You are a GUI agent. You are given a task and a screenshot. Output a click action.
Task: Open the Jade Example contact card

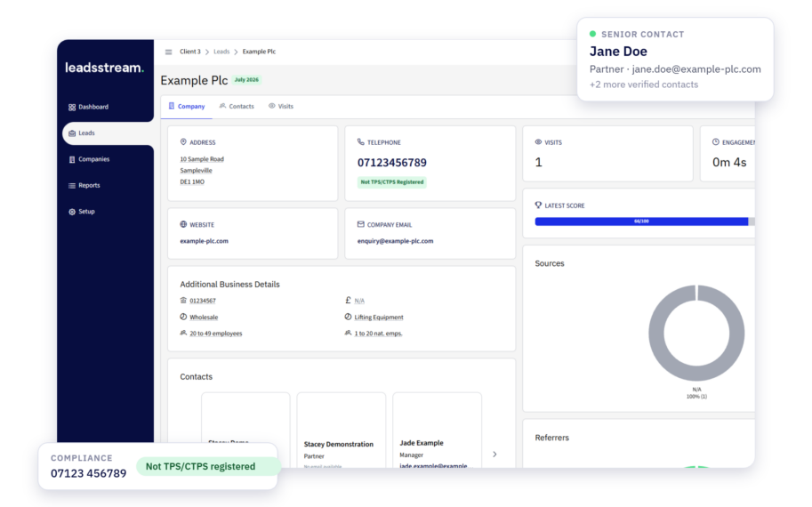pos(437,431)
